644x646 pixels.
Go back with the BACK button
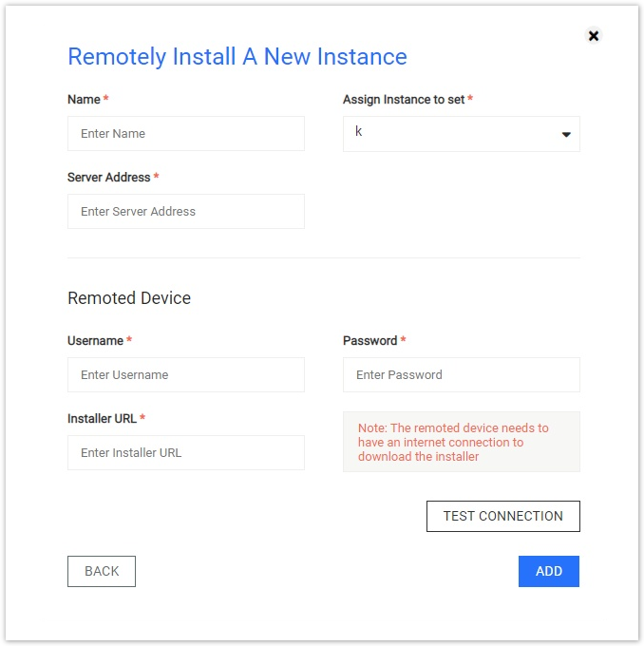point(102,572)
